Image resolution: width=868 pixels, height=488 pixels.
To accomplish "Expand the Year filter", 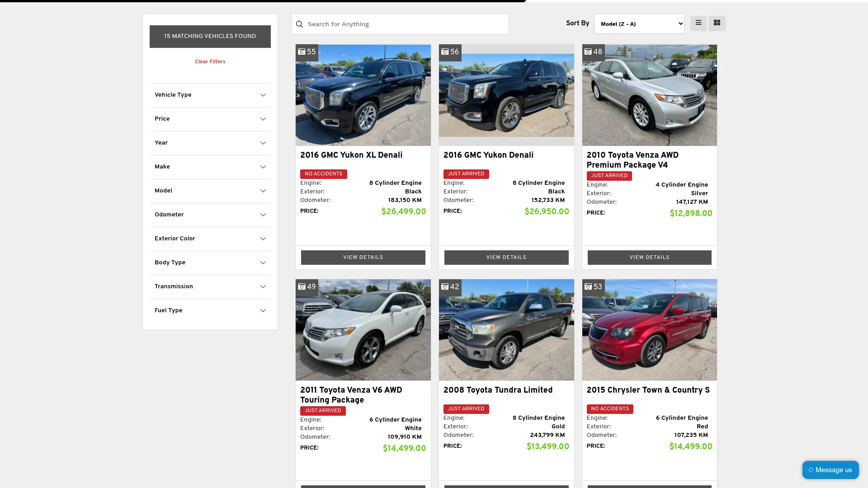I will (x=210, y=143).
